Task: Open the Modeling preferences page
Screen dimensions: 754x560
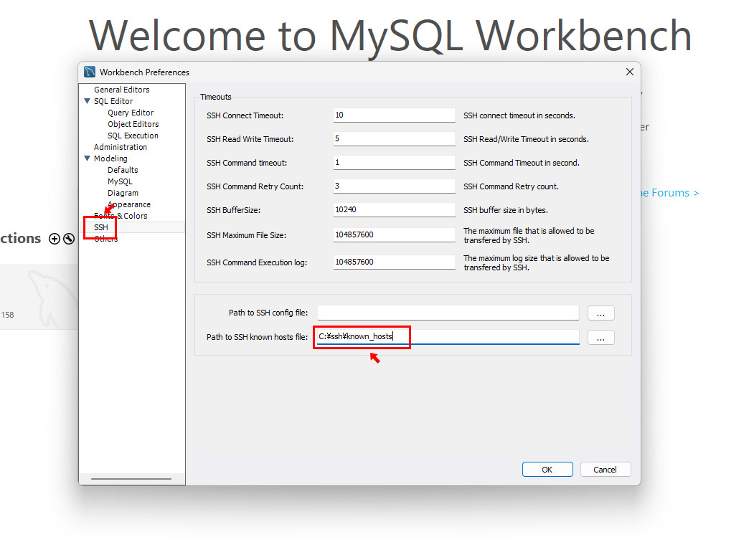Action: pyautogui.click(x=110, y=158)
